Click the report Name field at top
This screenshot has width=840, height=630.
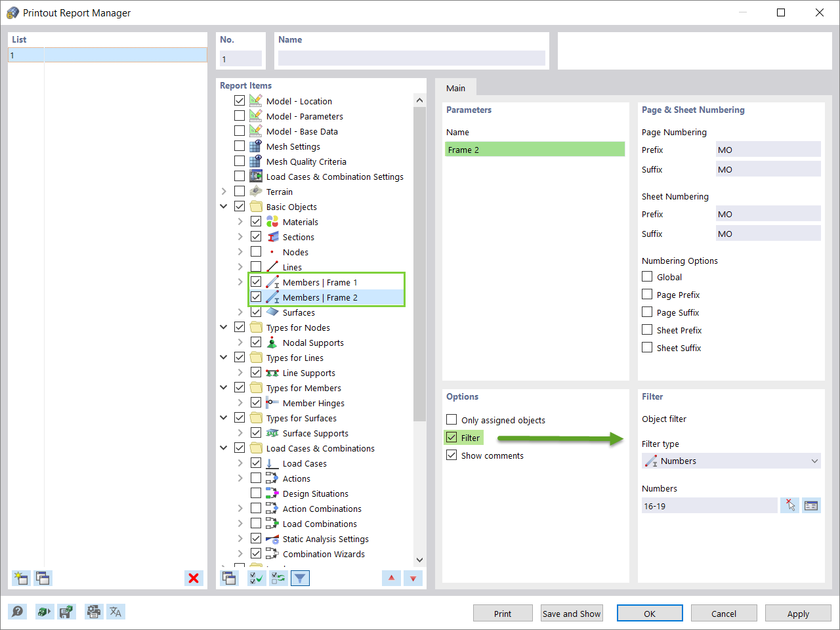[411, 58]
